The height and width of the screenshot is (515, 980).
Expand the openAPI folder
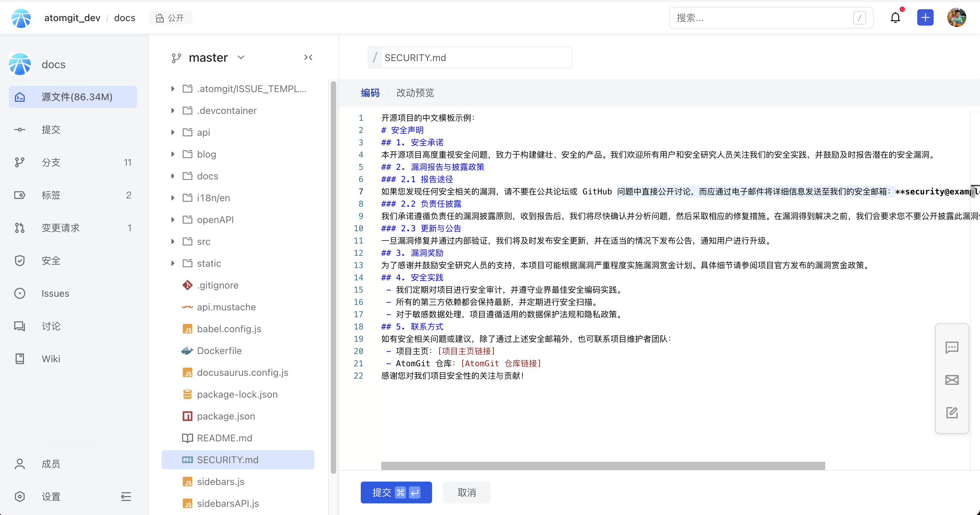click(x=173, y=220)
